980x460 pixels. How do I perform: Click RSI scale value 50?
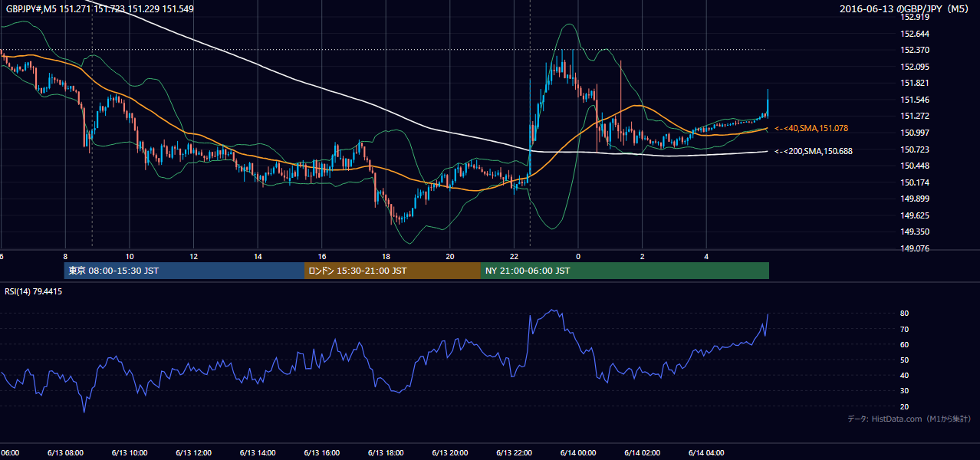pyautogui.click(x=905, y=360)
